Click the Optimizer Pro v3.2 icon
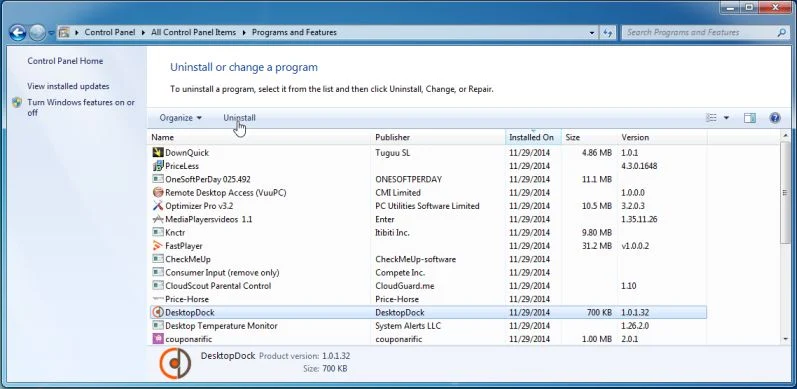Screen dimensions: 797x389 click(x=158, y=206)
